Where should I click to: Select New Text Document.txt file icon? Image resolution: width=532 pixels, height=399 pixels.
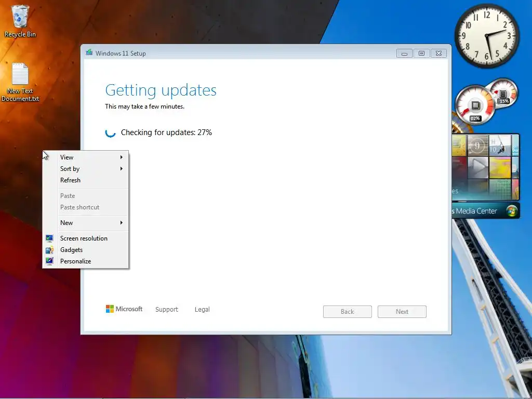(x=20, y=82)
